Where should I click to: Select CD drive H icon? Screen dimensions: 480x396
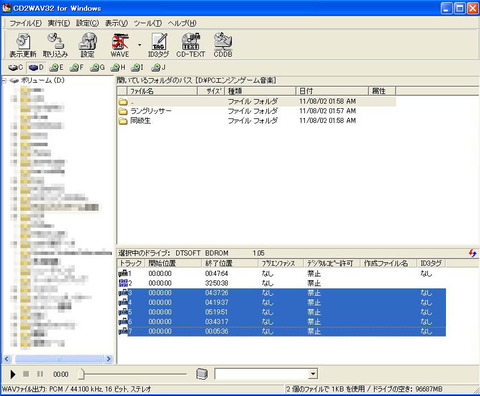click(x=118, y=68)
